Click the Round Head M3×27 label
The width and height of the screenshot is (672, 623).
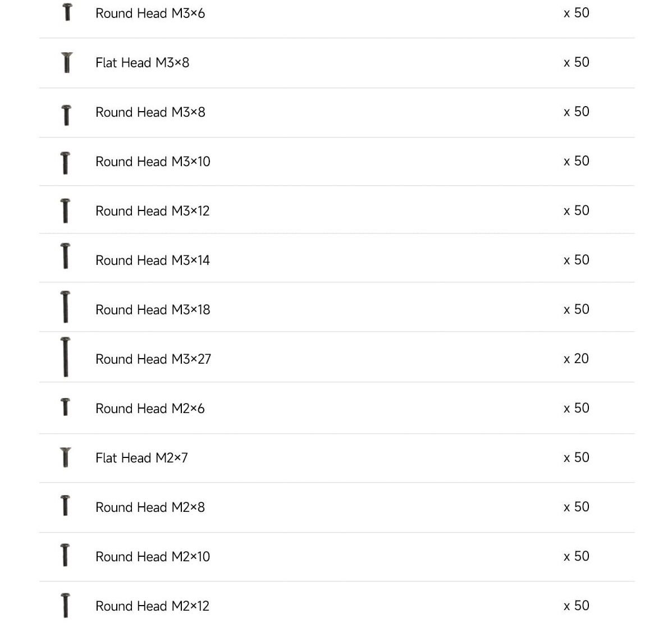(153, 359)
